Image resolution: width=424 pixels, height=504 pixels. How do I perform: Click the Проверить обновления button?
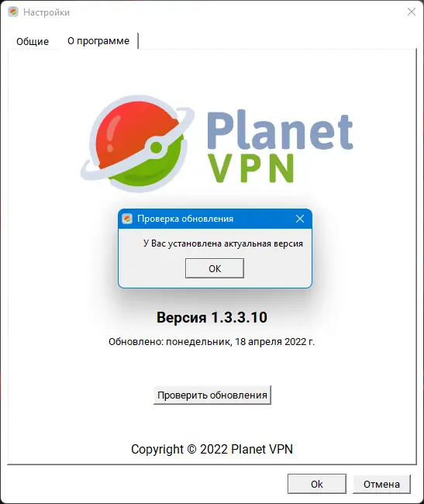point(212,395)
